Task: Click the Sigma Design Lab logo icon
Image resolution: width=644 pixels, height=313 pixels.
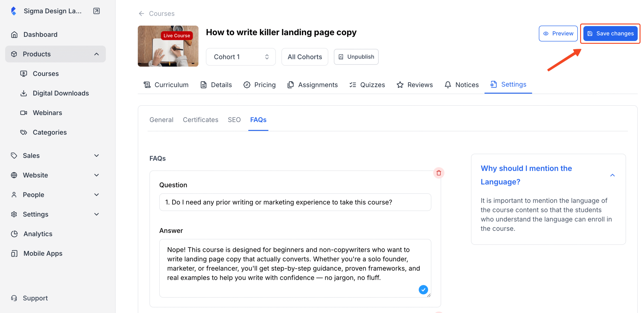Action: coord(14,11)
